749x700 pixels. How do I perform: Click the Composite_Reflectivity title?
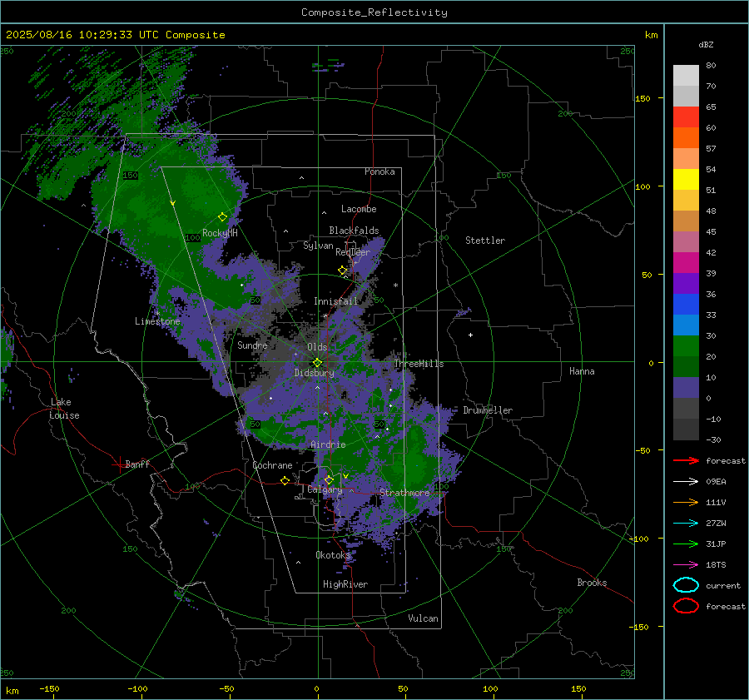[x=374, y=12]
